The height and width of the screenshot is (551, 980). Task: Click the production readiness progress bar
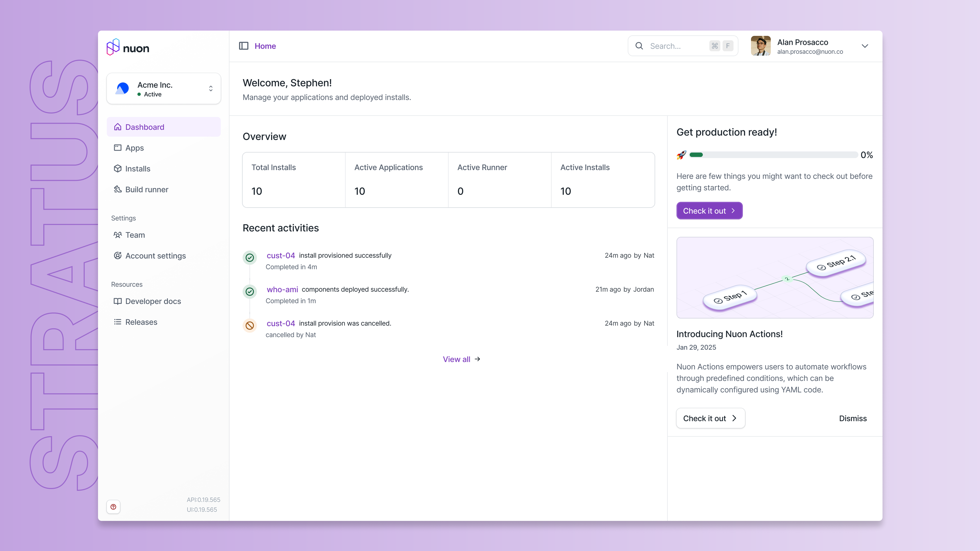tap(773, 155)
